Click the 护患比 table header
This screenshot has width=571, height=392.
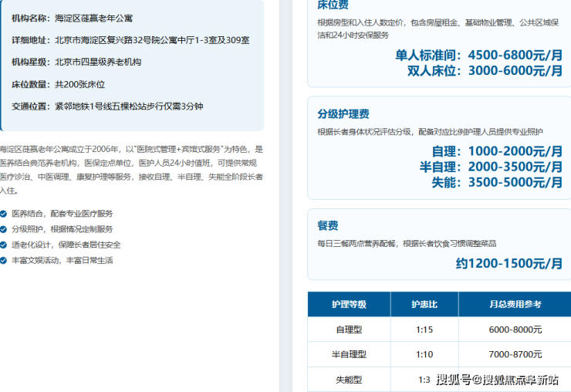(x=424, y=305)
